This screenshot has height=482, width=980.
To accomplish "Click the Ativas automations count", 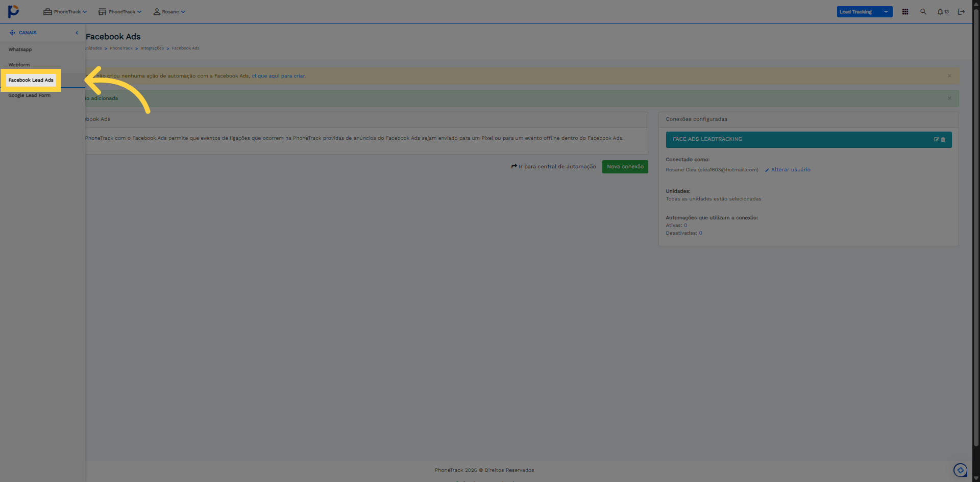I will click(x=685, y=225).
